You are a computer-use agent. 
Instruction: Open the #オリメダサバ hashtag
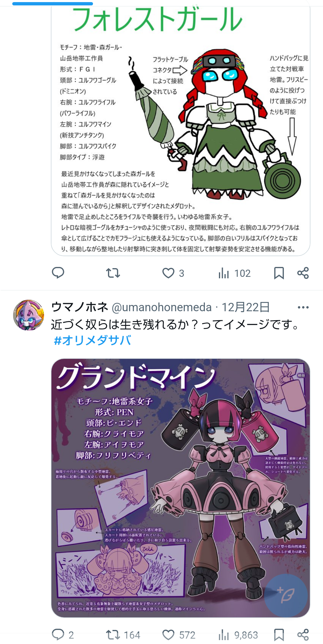point(92,340)
